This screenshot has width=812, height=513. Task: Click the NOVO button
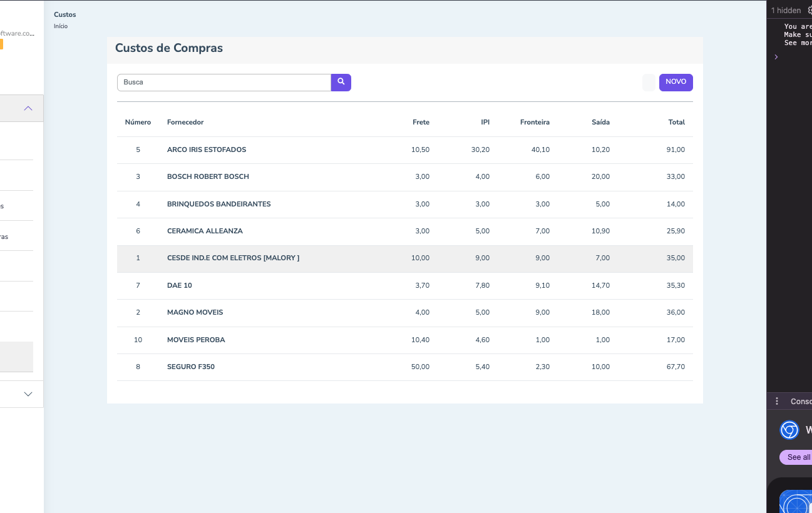tap(676, 83)
